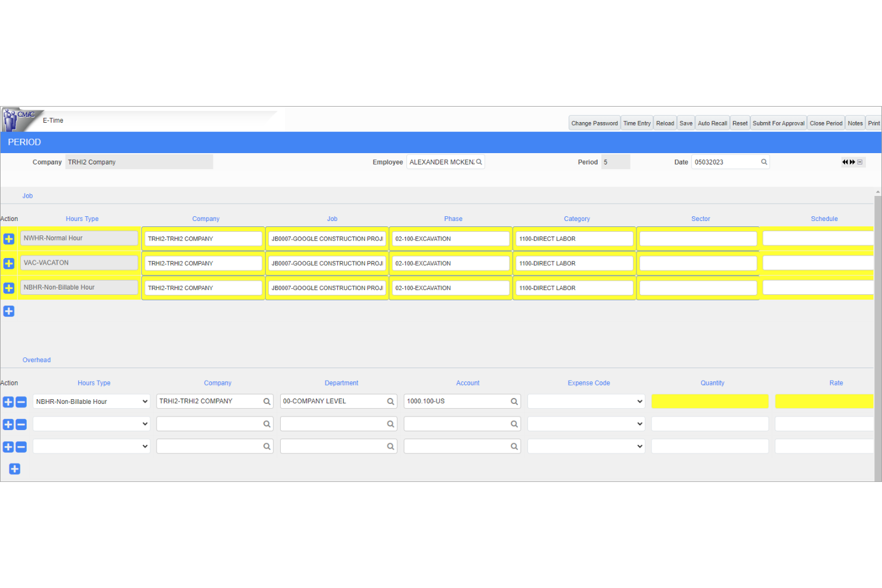Go to previous period with double-left arrows
Screen dimensions: 882x588
coord(845,162)
